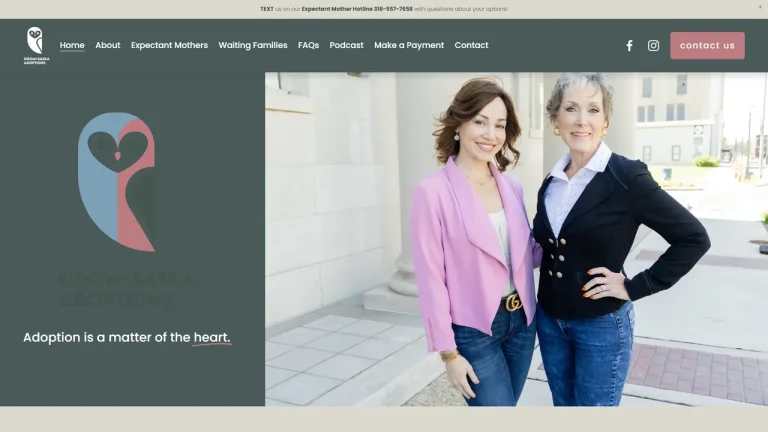Open the Instagram profile icon
Viewport: 768px width, 432px height.
(653, 46)
